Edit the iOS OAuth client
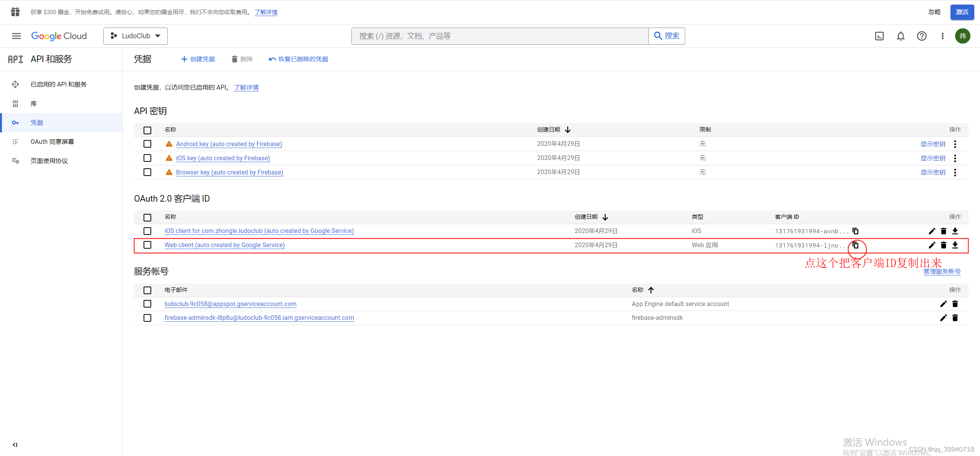 coord(932,231)
